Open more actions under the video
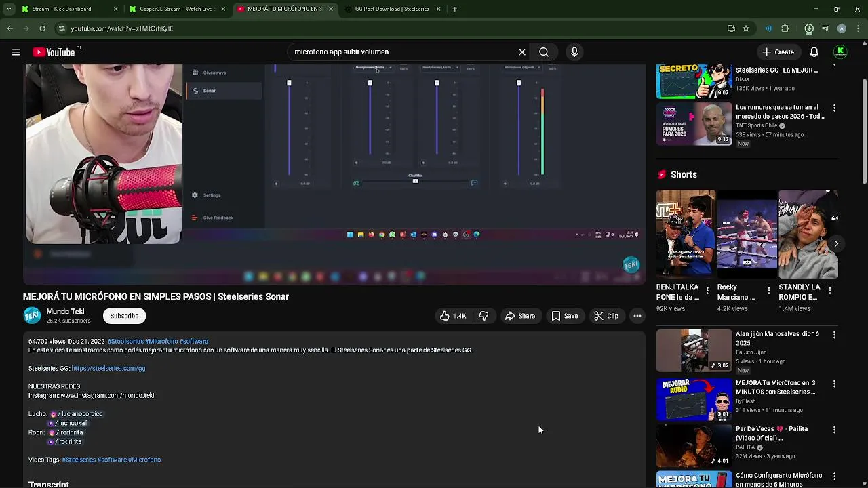 coord(637,316)
